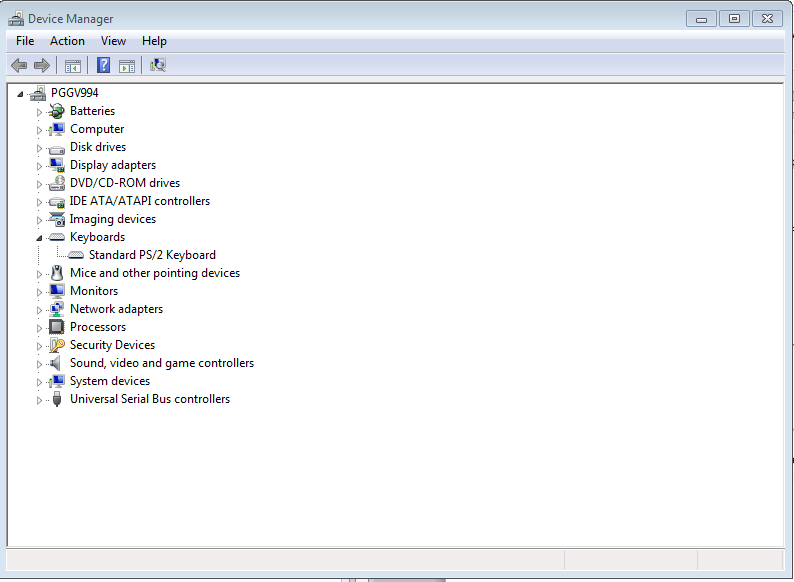The width and height of the screenshot is (794, 582).
Task: Click the Show/Hide Console Tree icon
Action: (72, 65)
